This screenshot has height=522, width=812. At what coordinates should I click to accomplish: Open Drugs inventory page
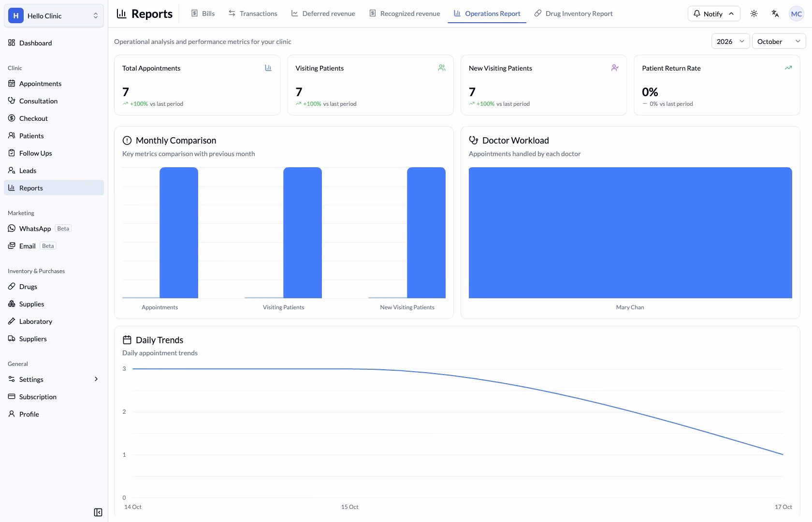[54, 287]
